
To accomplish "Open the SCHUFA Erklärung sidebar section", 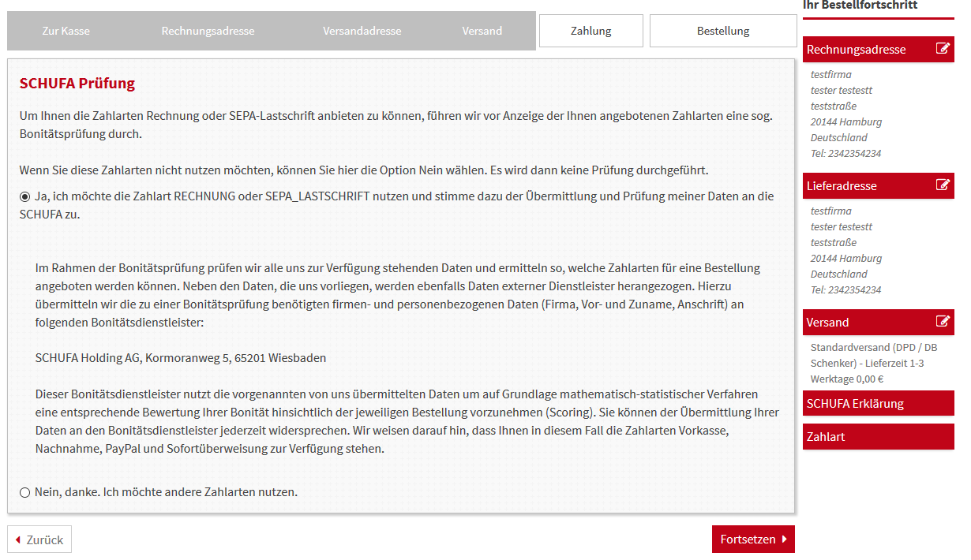I will [879, 404].
